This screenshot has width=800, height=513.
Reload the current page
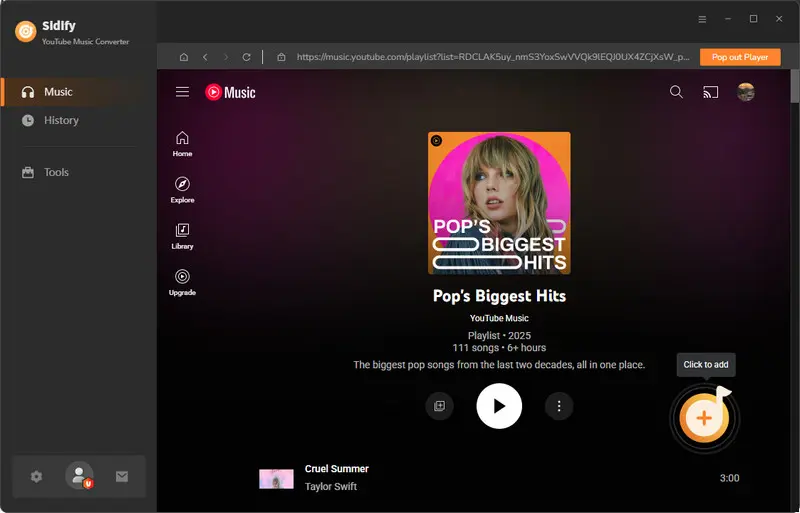coord(246,57)
